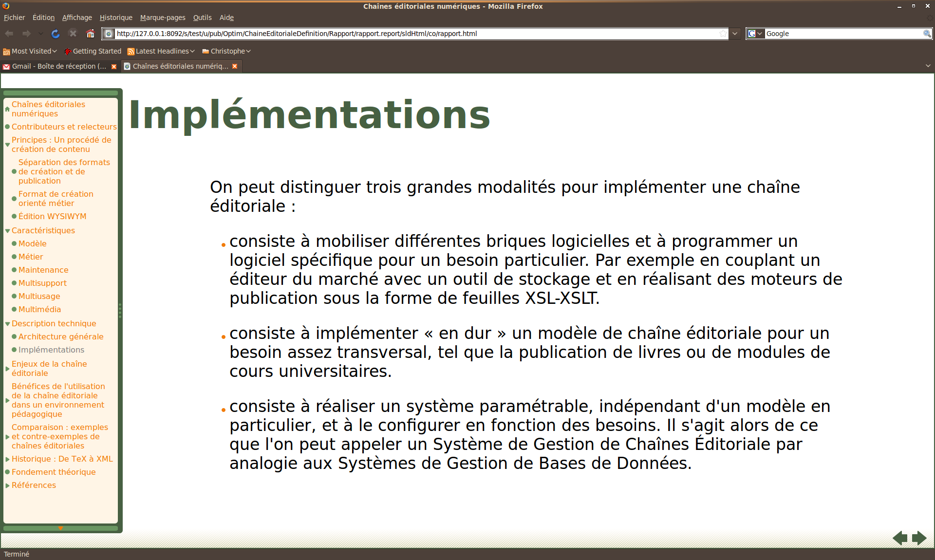The height and width of the screenshot is (560, 935).
Task: Open the Maintenance entry
Action: point(43,270)
